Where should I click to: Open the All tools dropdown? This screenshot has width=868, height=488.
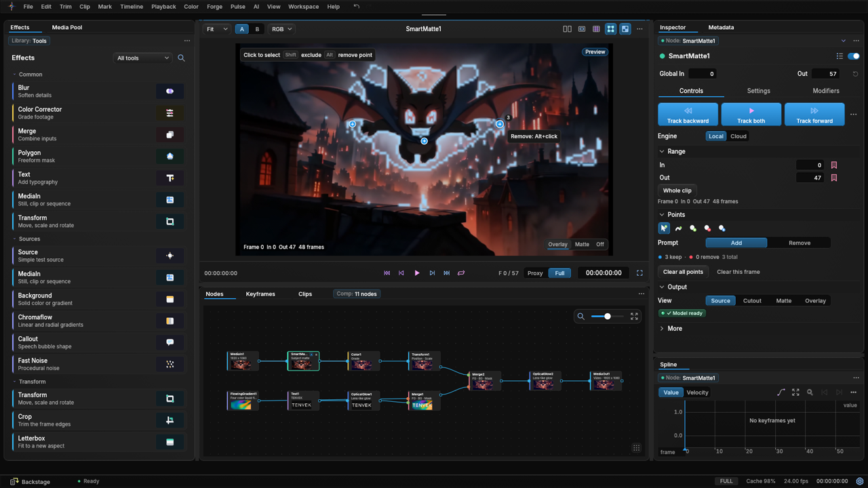click(x=142, y=58)
